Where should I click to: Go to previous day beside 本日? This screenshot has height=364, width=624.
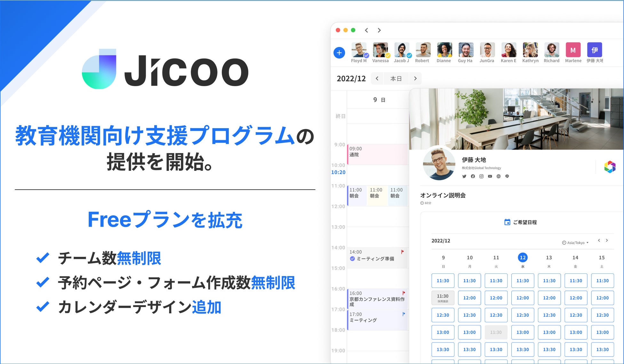[377, 79]
